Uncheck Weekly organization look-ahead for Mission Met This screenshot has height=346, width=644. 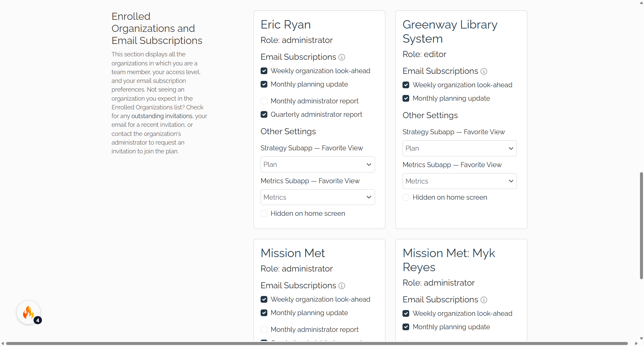click(264, 299)
